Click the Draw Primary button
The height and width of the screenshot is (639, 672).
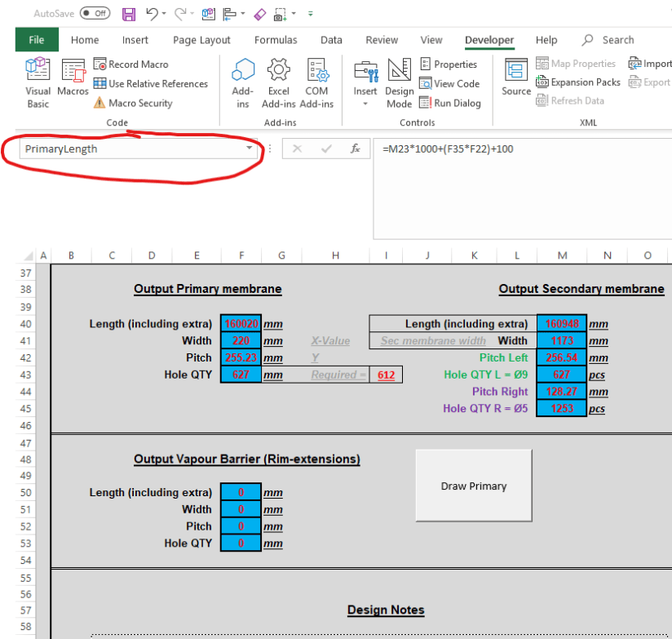click(x=474, y=486)
